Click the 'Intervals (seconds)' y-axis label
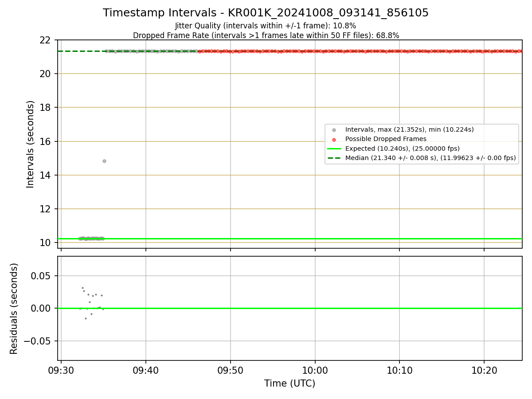 (x=31, y=144)
